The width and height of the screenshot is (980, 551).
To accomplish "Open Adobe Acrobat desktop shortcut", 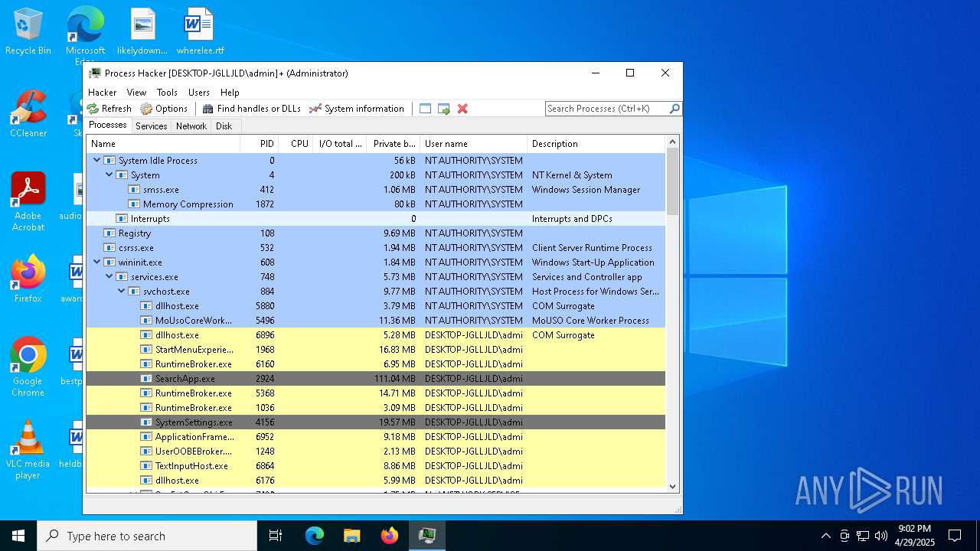I will click(28, 202).
